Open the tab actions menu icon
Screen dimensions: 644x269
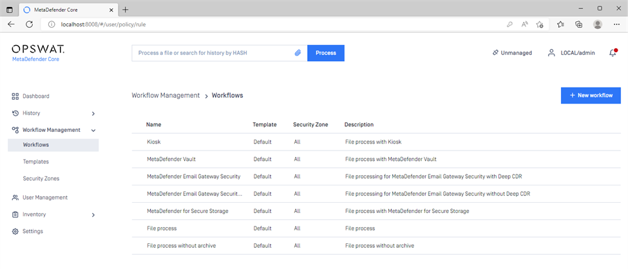(x=10, y=10)
